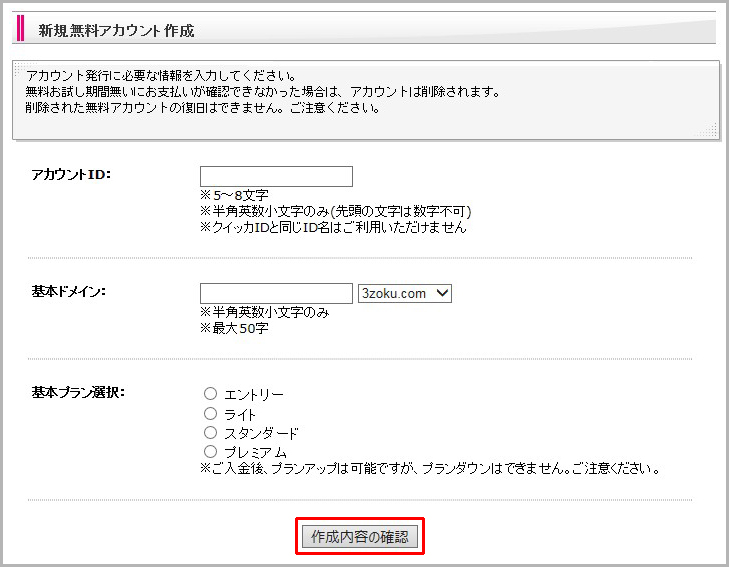Click the ※最大50字 note under domain field

(x=234, y=328)
